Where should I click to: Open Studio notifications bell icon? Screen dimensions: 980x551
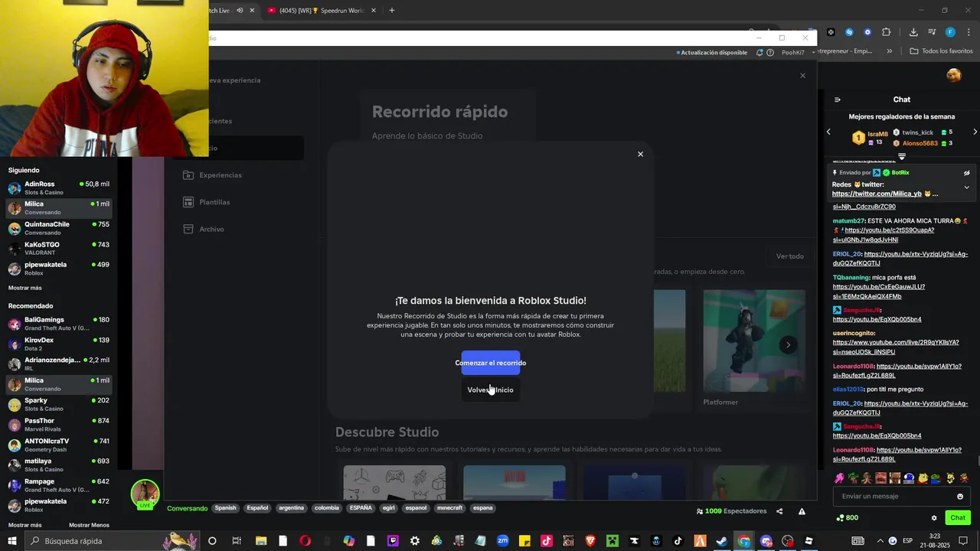(759, 53)
